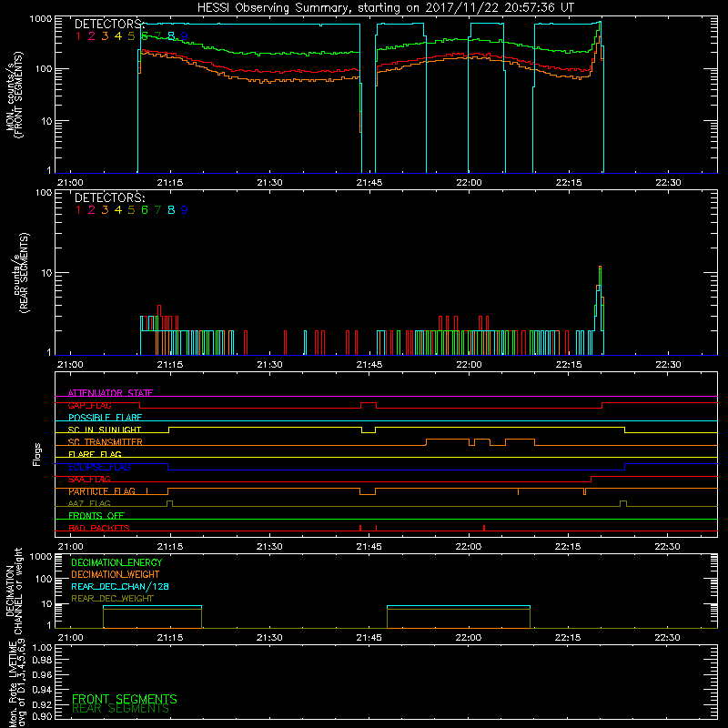This screenshot has height=728, width=728.
Task: Click the REAR_DEC_WEIGHT legend entry
Action: point(112,599)
